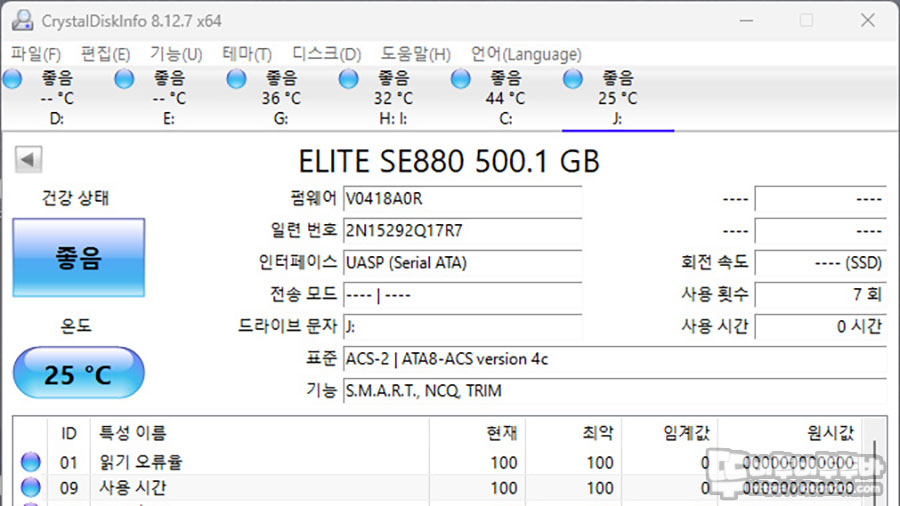900x506 pixels.
Task: Click the CrystalDiskInfo title bar app icon
Action: pos(22,20)
